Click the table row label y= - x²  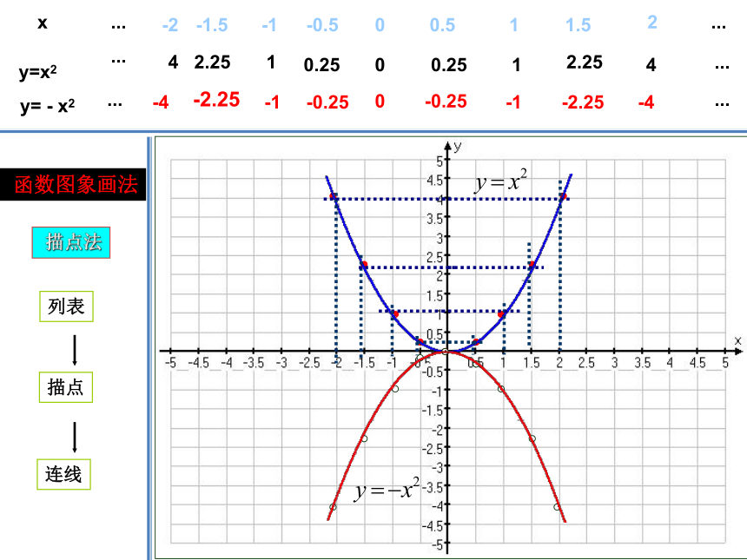[x=47, y=106]
